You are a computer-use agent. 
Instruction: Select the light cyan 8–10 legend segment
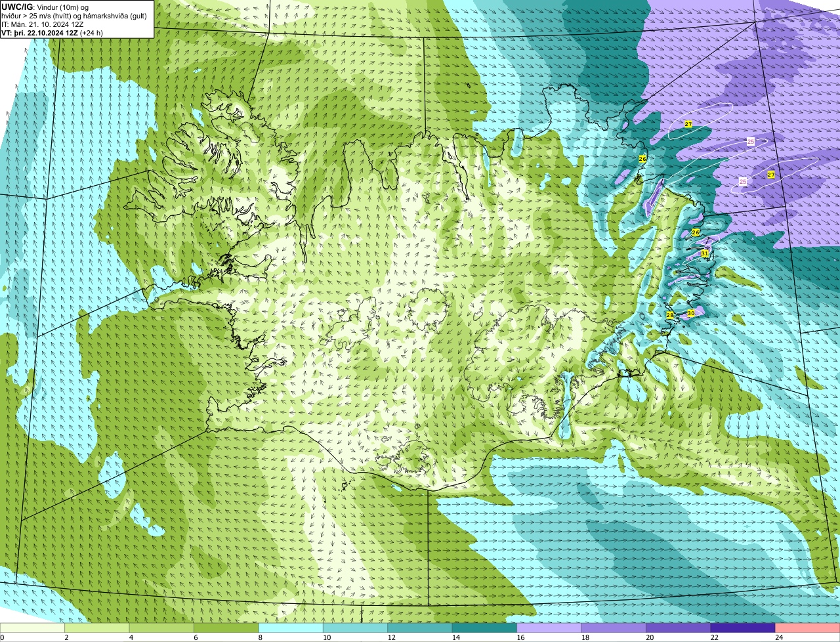[x=291, y=628]
